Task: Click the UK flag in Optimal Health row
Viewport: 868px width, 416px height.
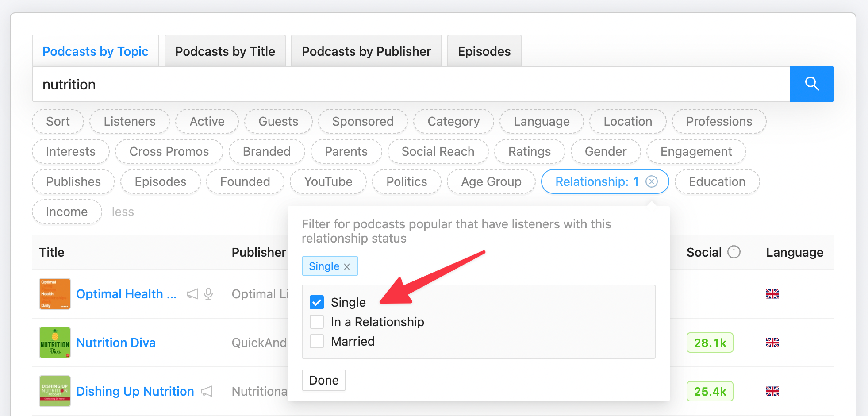Action: [772, 294]
